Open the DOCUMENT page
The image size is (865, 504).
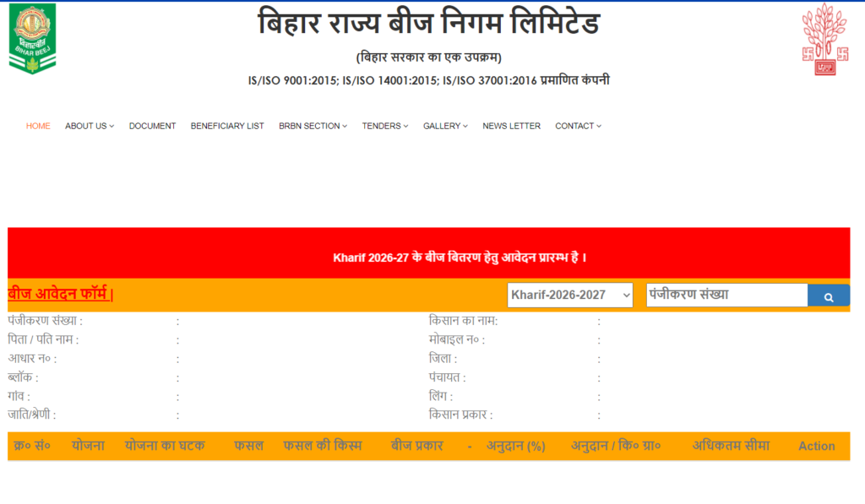click(x=152, y=127)
